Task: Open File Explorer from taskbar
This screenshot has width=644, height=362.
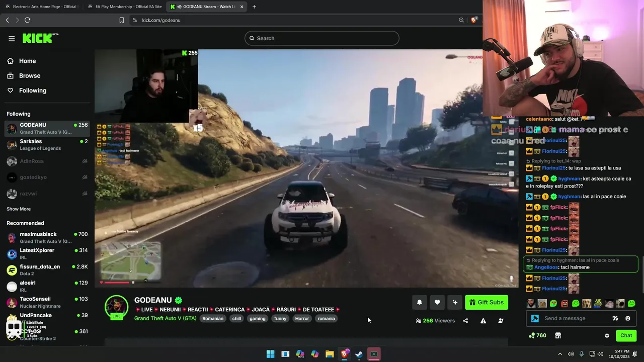Action: [x=330, y=354]
